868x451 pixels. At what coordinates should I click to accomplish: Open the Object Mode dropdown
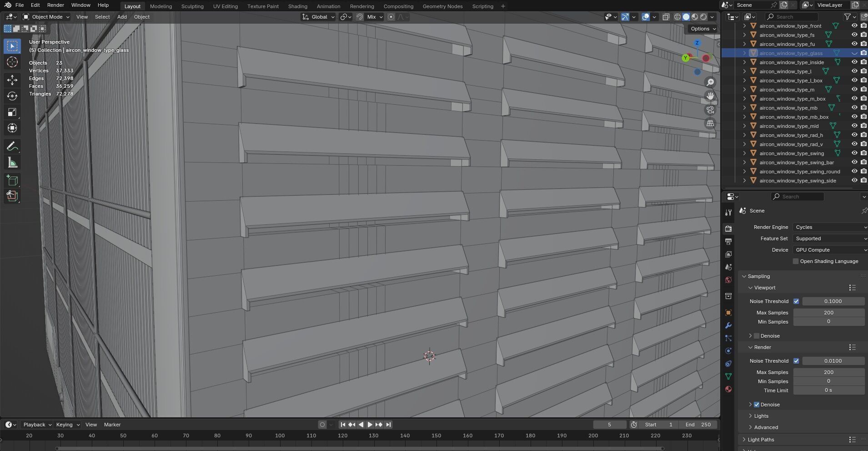point(46,17)
